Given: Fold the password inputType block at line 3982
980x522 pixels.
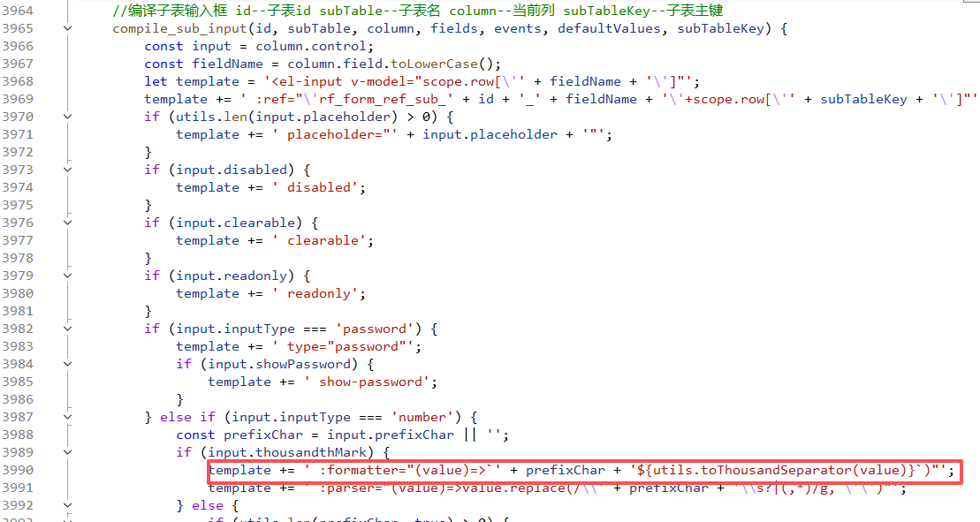Looking at the screenshot, I should click(68, 329).
